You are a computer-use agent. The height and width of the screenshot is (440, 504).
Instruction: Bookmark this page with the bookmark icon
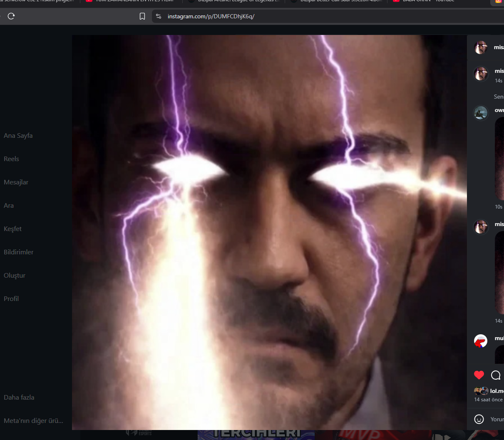142,16
